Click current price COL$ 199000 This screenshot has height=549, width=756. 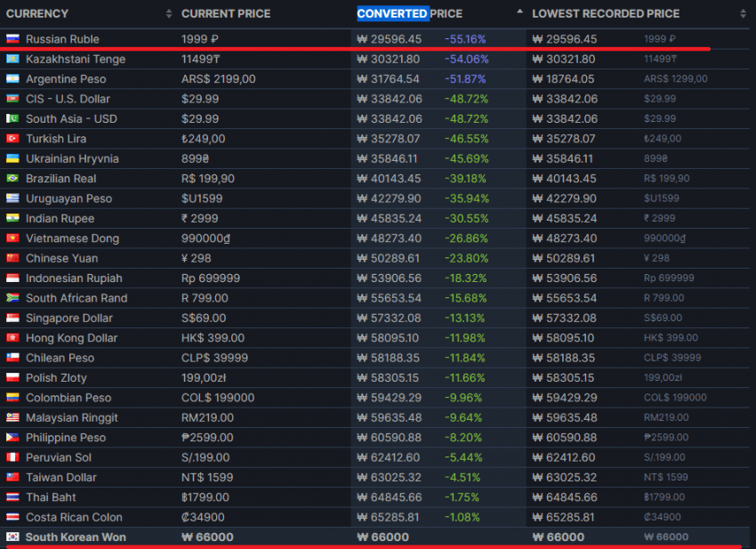coord(217,398)
